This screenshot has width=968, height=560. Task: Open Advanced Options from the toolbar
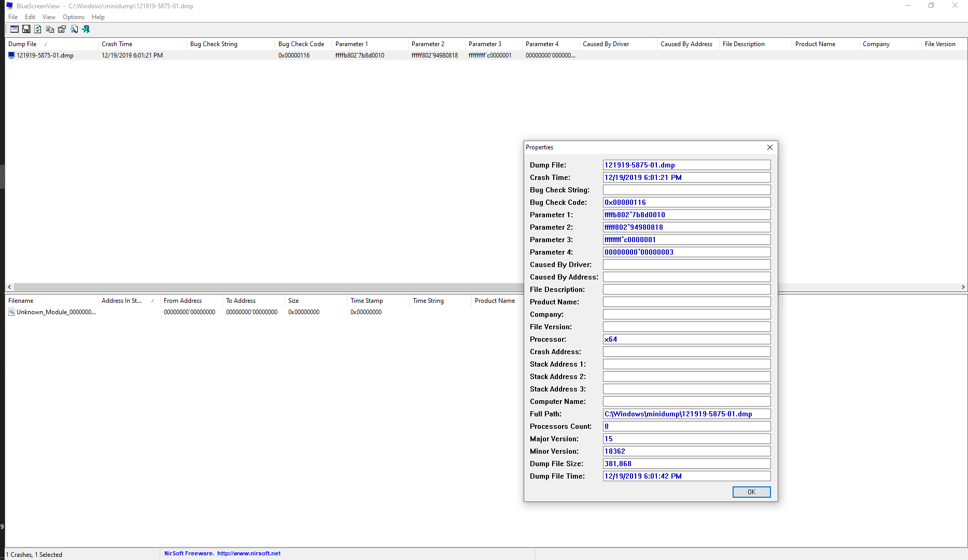tap(15, 30)
